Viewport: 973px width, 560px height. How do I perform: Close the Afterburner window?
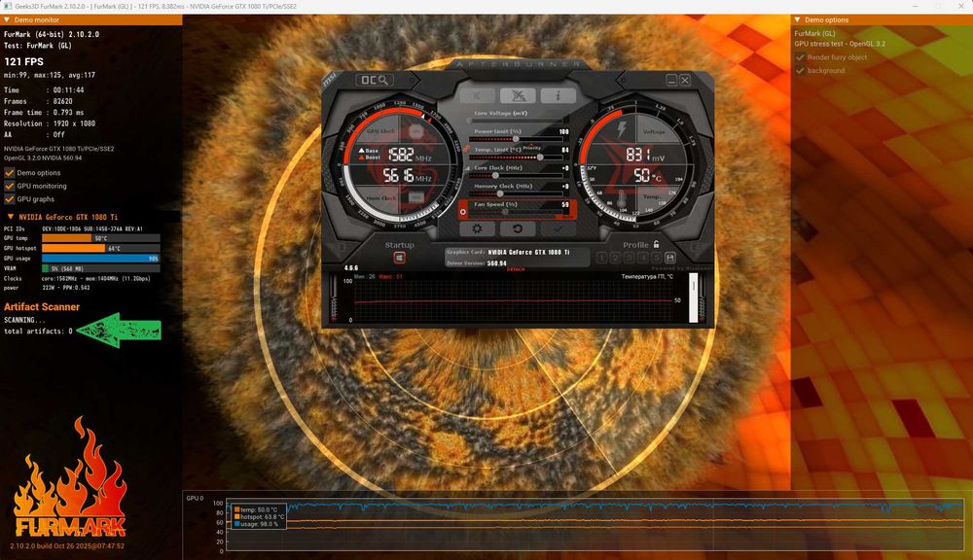(x=685, y=80)
